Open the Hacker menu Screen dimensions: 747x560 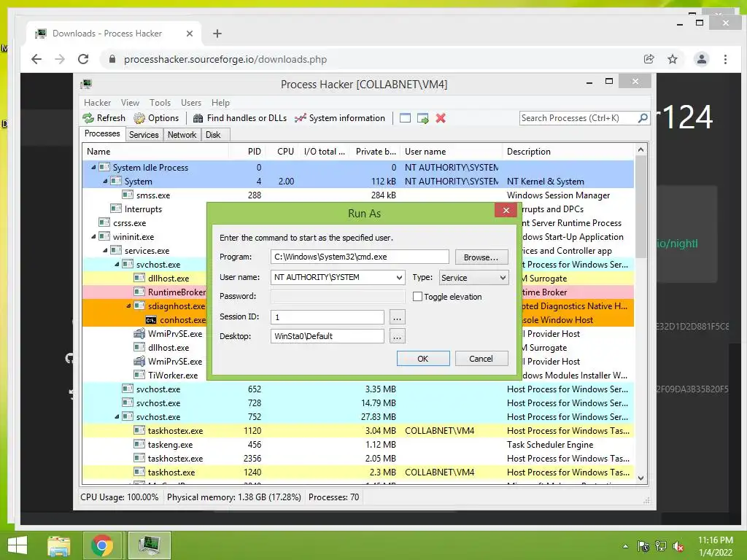97,102
